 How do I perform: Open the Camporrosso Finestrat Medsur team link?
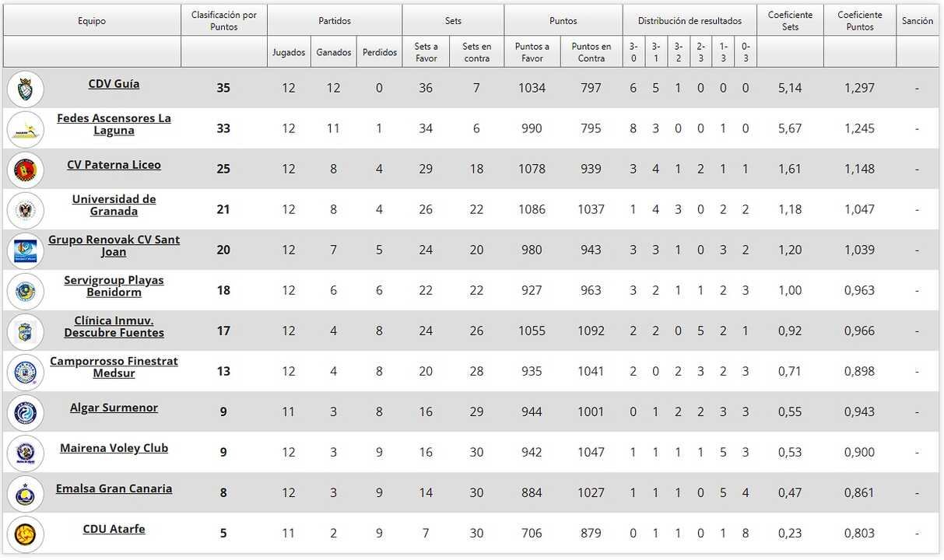(114, 367)
